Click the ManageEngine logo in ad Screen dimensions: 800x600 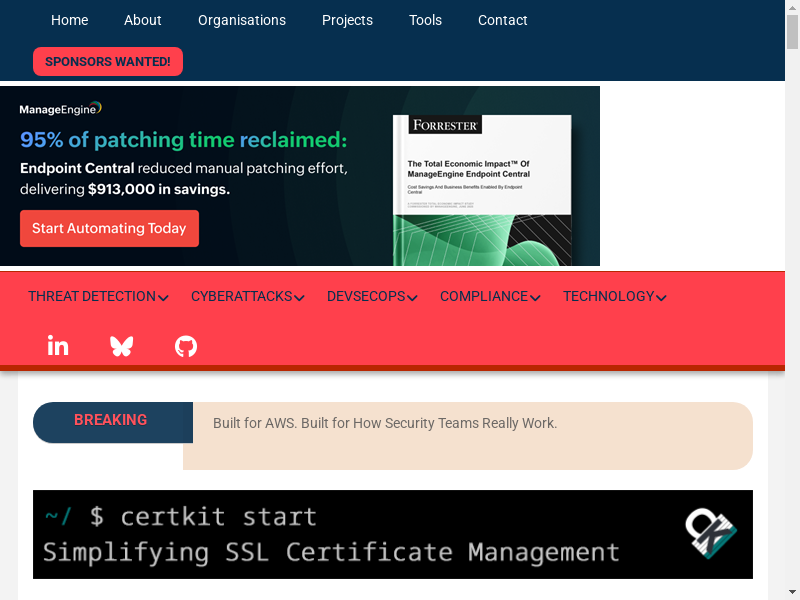point(61,108)
